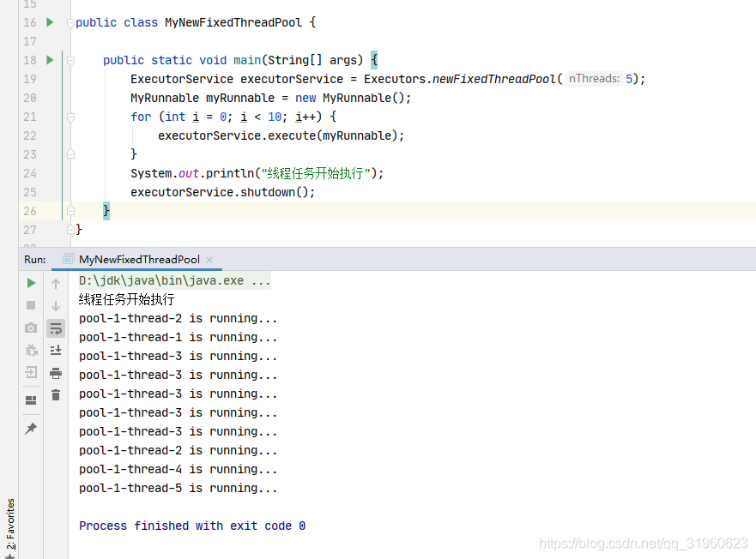Click the fold end marker on line 26
756x559 pixels.
tap(71, 211)
